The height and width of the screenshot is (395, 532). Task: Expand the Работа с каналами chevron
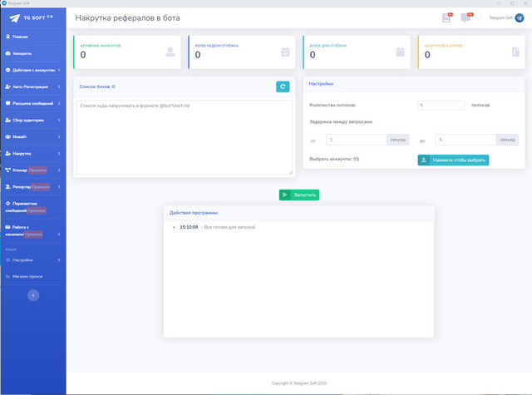(59, 235)
